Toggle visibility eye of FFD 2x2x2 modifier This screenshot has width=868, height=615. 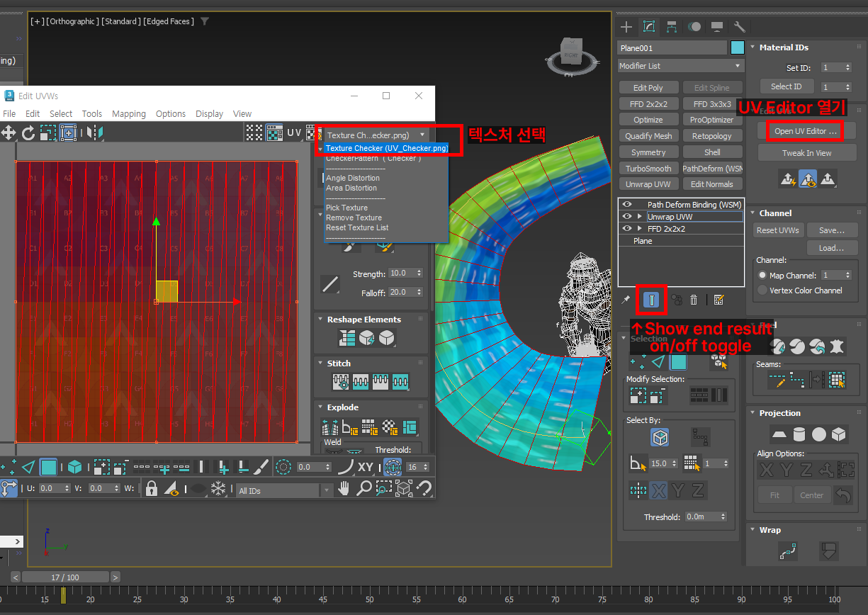pyautogui.click(x=626, y=229)
